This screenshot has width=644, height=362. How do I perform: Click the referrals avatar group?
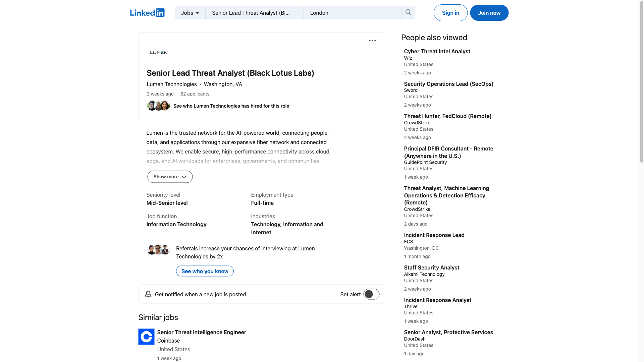coord(159,249)
